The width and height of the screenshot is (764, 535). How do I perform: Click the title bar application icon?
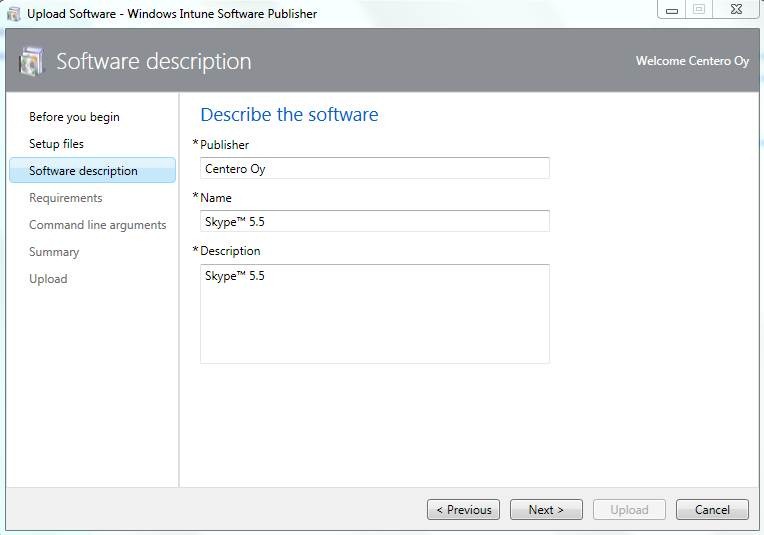[x=14, y=14]
